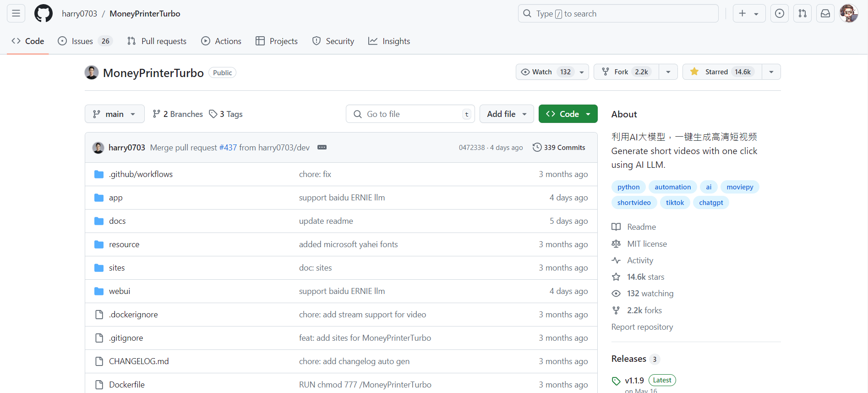Go to GitHub homepage via Octocat logo

coord(44,13)
